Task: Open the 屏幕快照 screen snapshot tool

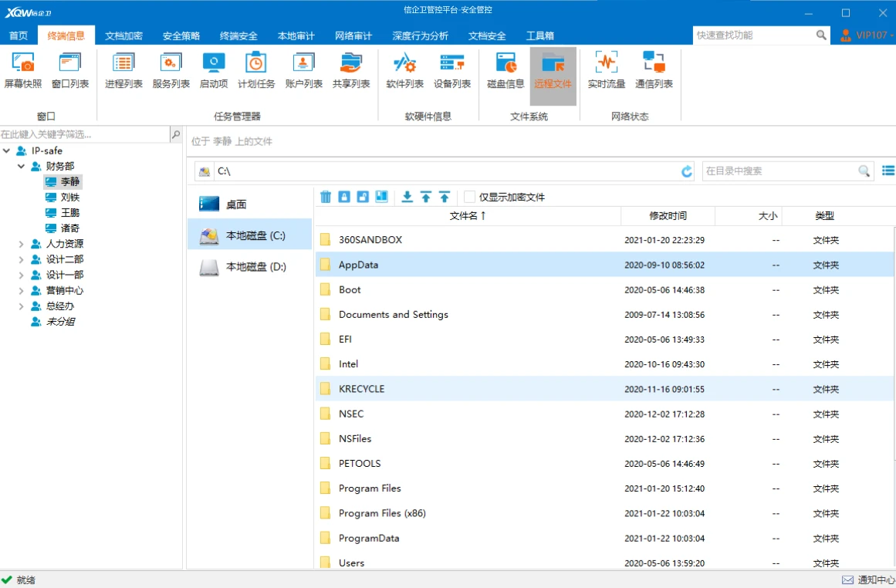Action: tap(23, 71)
